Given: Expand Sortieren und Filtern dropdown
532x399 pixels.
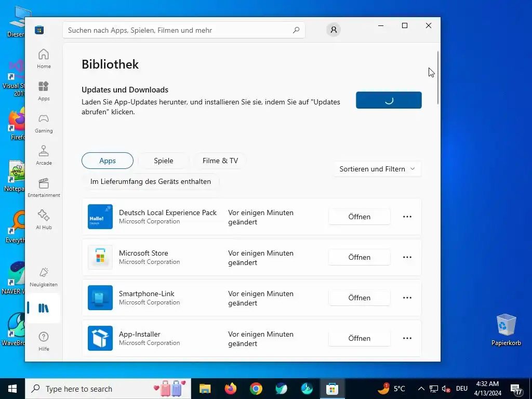Looking at the screenshot, I should point(377,169).
